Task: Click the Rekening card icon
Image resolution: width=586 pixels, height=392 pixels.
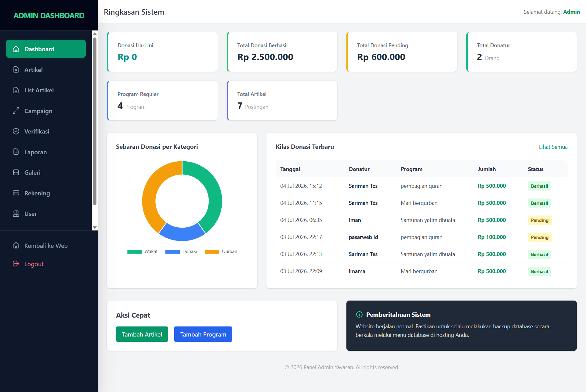Action: click(16, 193)
